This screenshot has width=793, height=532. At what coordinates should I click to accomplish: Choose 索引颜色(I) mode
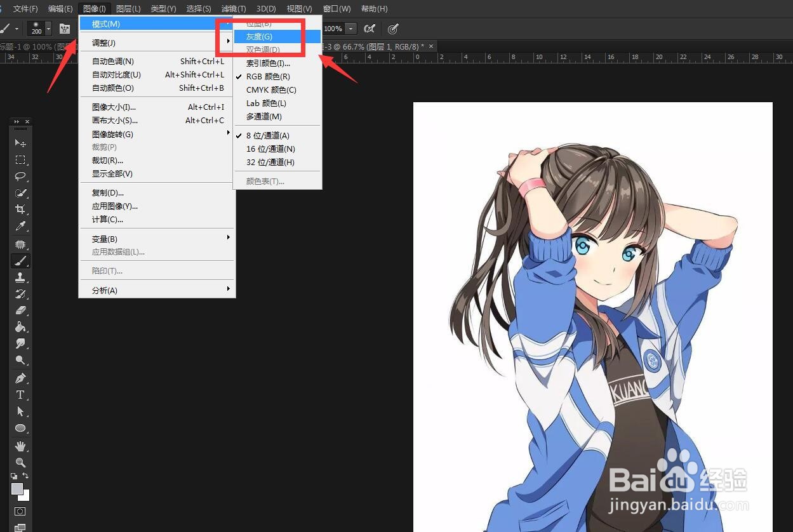[277, 63]
